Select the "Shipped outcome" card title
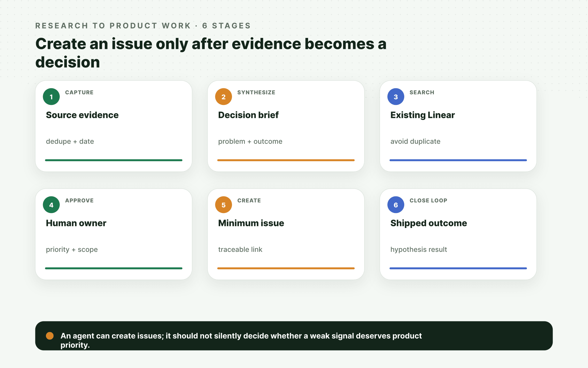The width and height of the screenshot is (588, 368). pos(429,223)
